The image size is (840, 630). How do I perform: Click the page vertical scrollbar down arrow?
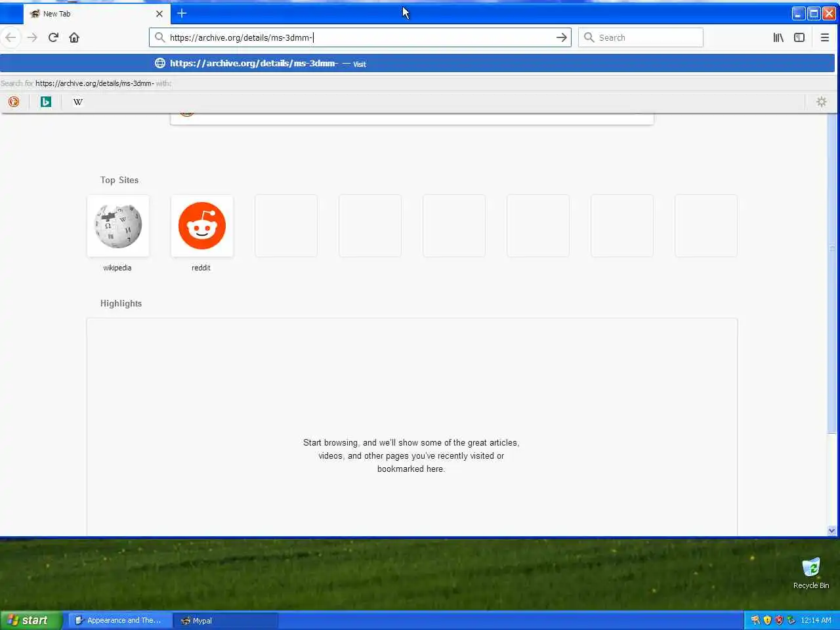click(832, 530)
